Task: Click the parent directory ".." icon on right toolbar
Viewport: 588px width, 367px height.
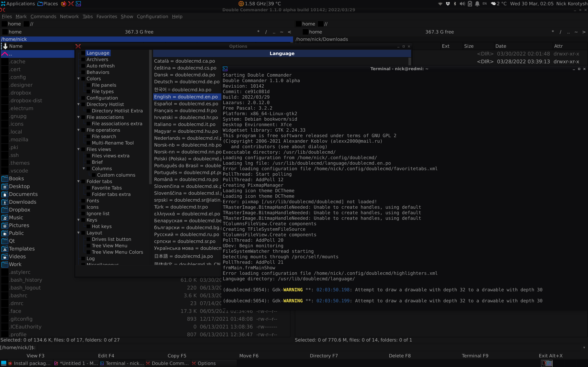Action: point(568,32)
